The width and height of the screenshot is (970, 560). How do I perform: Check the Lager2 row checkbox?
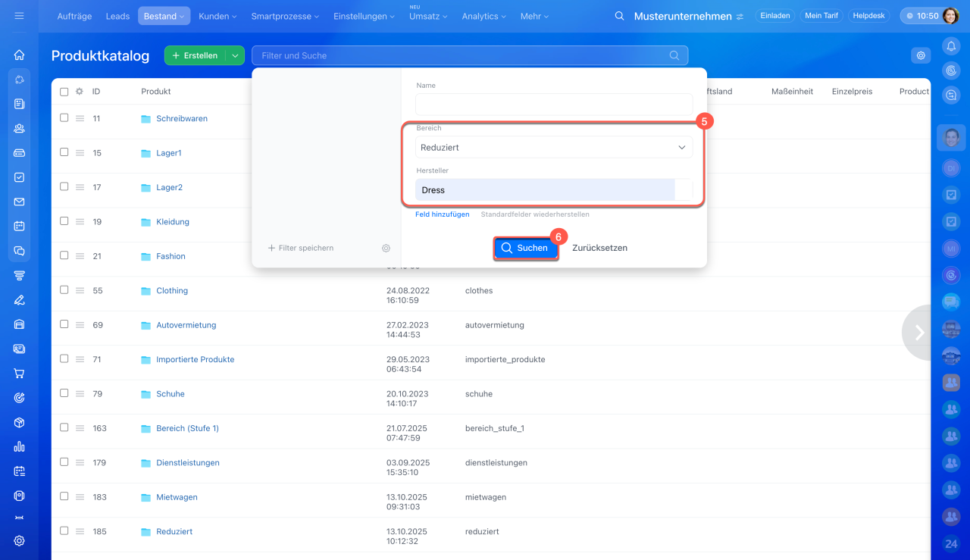64,186
